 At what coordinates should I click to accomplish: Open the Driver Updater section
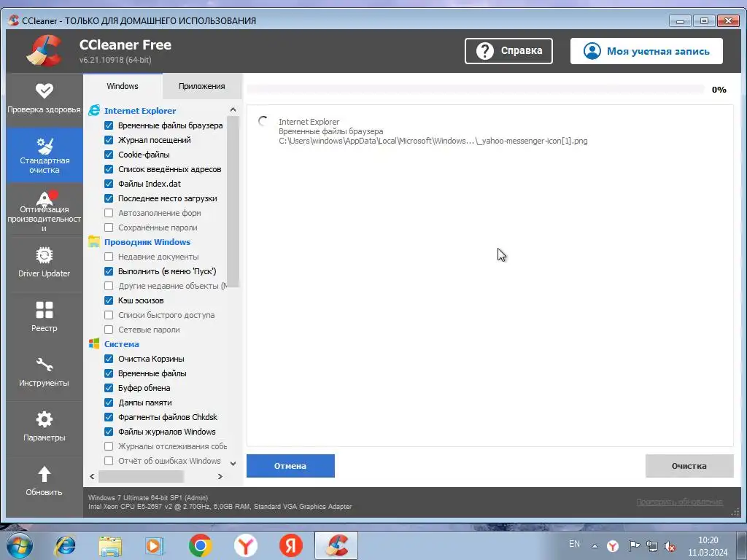tap(44, 264)
